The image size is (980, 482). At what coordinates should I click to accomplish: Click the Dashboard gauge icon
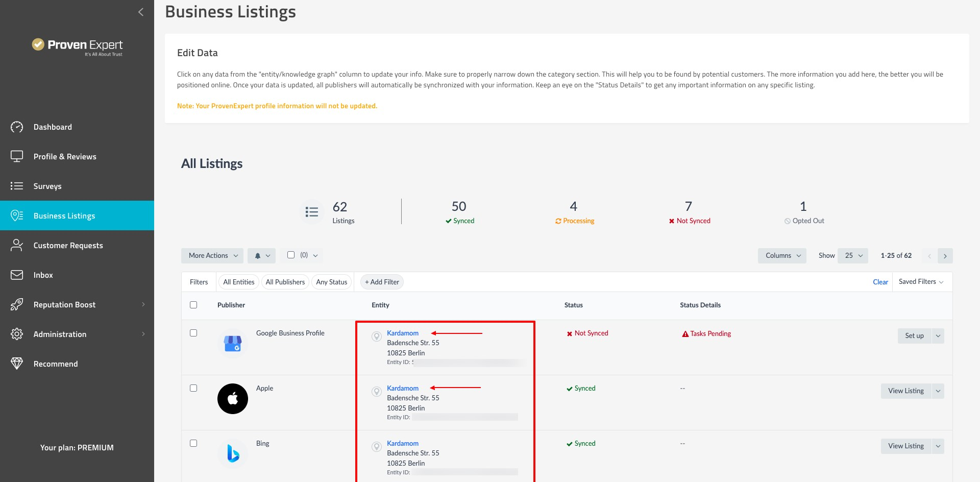tap(17, 127)
